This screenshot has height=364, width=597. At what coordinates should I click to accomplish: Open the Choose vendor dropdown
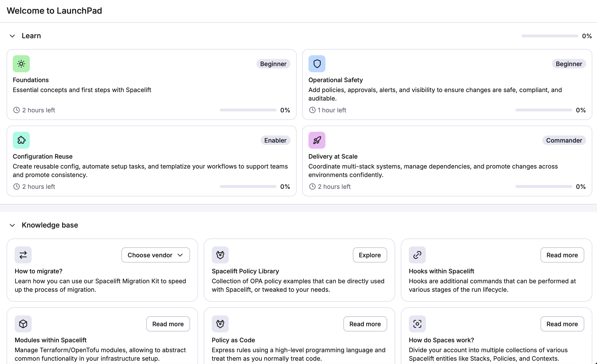156,255
